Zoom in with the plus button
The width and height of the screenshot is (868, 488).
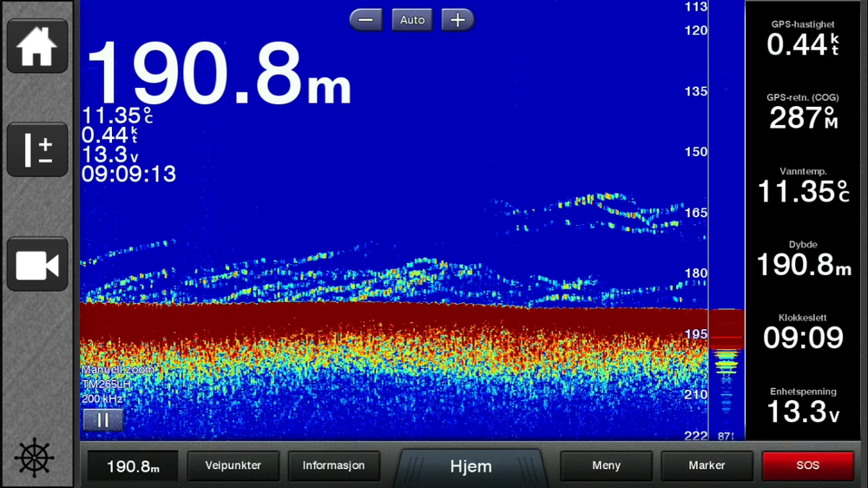[457, 20]
